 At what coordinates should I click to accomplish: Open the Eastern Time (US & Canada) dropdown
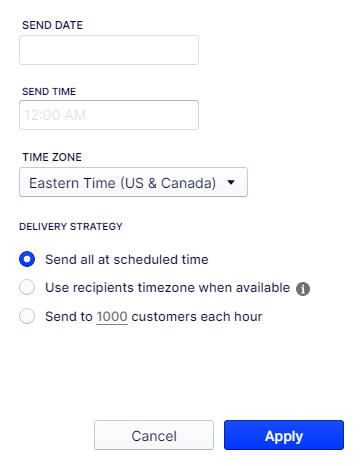(133, 182)
